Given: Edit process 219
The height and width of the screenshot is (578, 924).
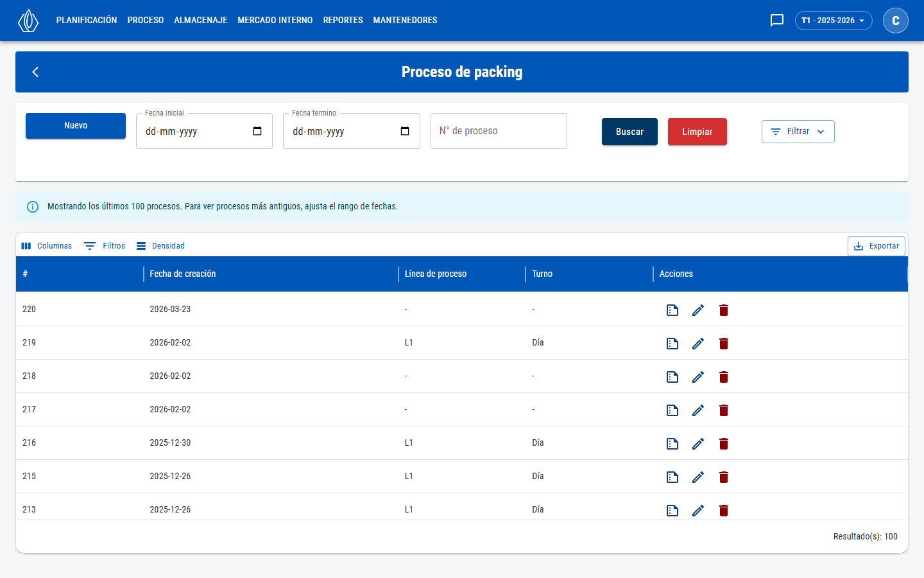Looking at the screenshot, I should 698,344.
